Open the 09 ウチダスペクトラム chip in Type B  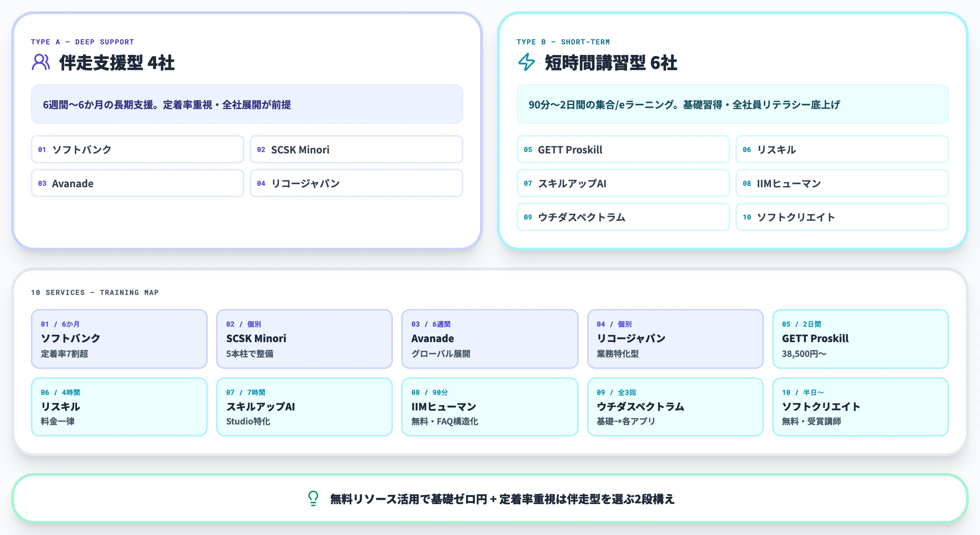(x=623, y=217)
